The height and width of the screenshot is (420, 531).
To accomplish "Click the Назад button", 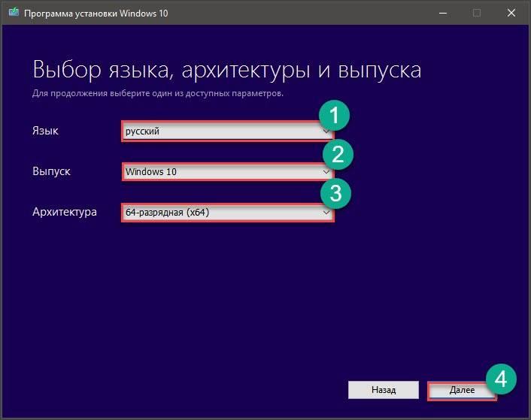I will (x=384, y=390).
